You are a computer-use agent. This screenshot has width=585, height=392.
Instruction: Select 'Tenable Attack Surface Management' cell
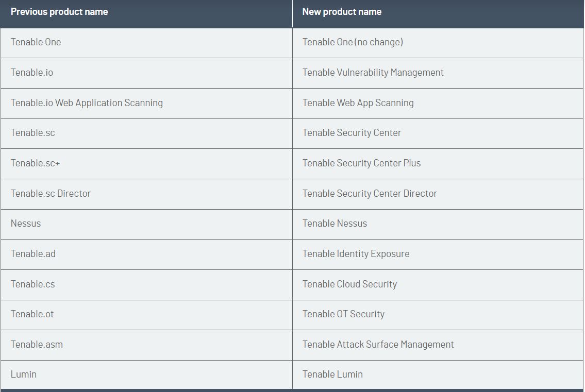438,345
